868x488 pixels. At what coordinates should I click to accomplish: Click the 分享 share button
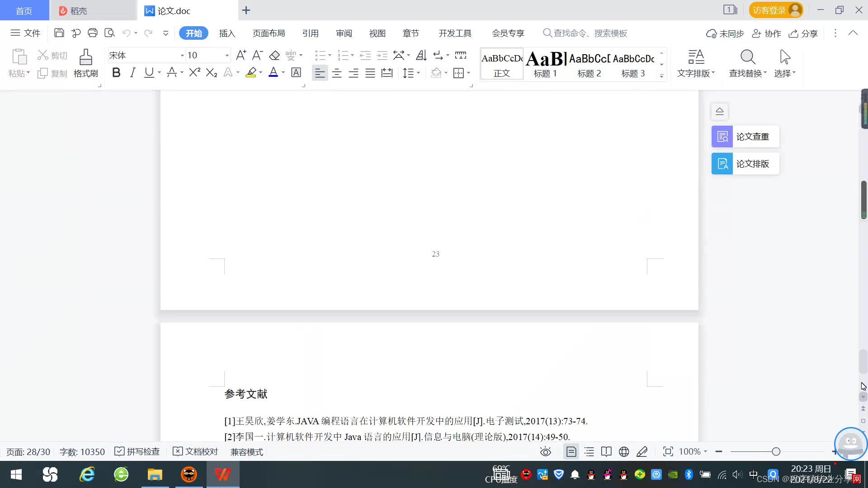click(803, 33)
